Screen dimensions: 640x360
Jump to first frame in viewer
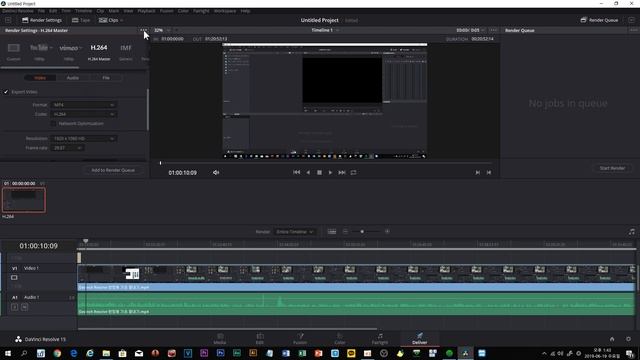[x=296, y=172]
